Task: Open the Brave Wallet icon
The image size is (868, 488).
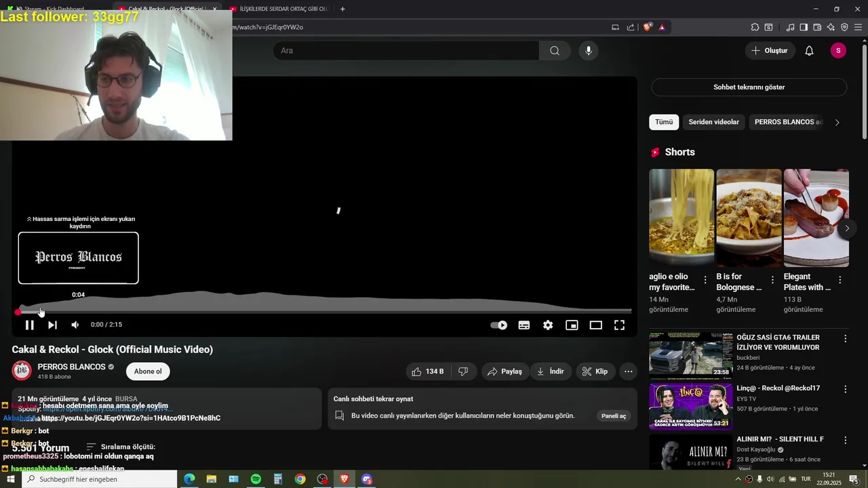Action: tap(817, 27)
